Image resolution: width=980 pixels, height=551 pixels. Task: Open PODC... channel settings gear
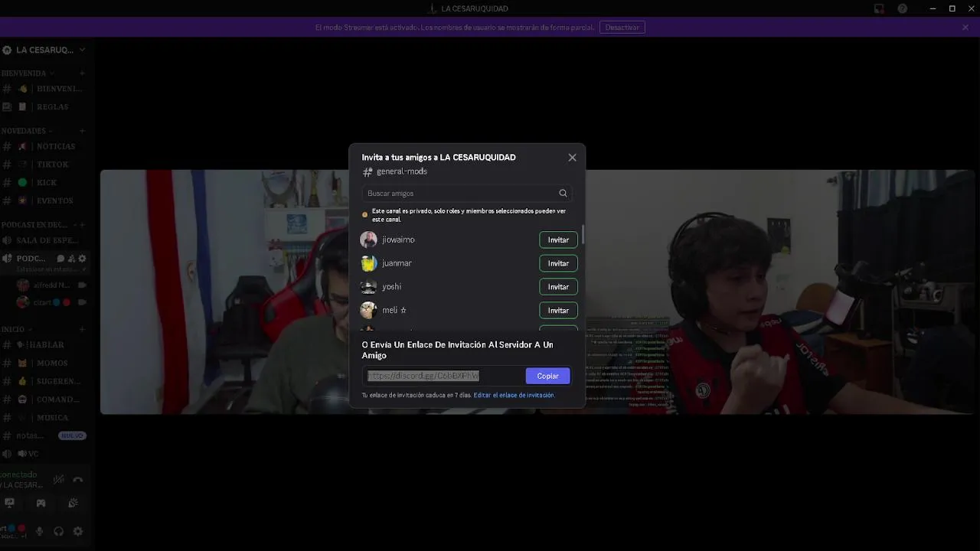click(x=82, y=259)
